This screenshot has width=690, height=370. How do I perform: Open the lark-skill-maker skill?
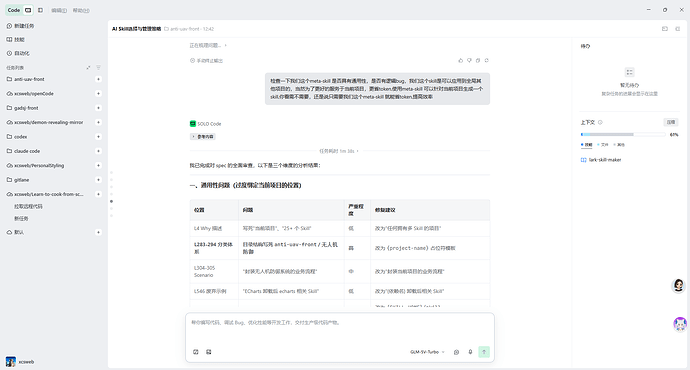601,160
